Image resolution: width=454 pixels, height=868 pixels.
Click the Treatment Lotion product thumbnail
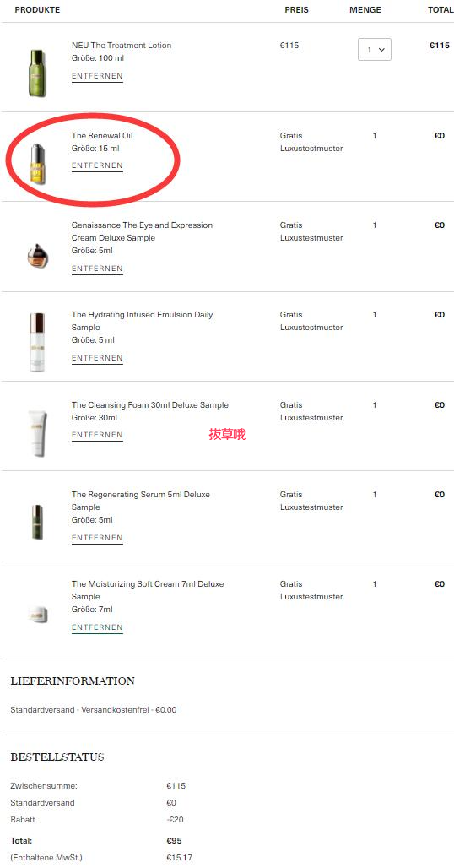click(38, 73)
